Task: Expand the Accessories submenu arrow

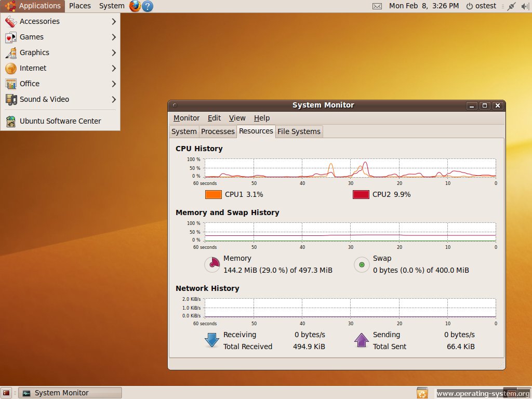Action: [x=114, y=21]
